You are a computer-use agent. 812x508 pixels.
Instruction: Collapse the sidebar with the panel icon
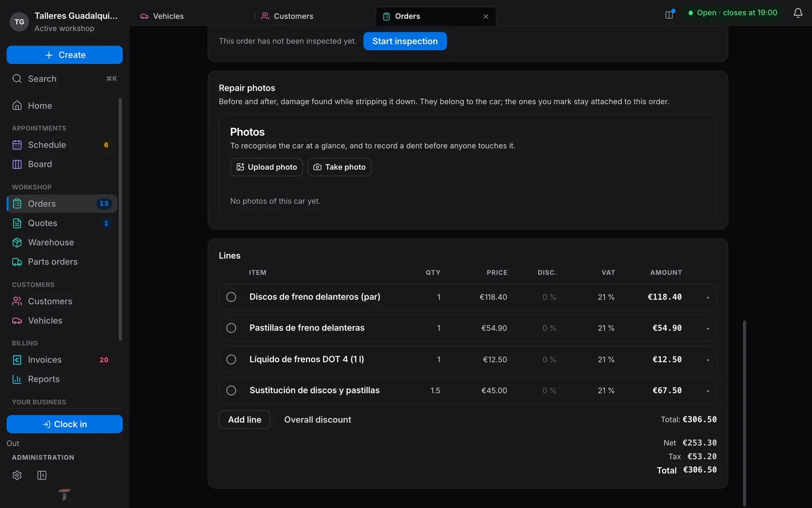(x=42, y=475)
